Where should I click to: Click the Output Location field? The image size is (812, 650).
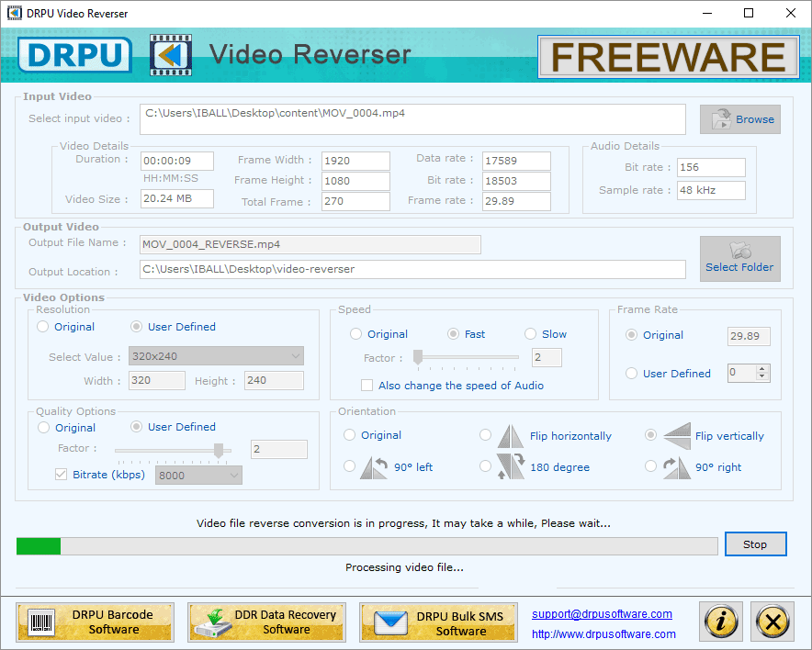[412, 269]
